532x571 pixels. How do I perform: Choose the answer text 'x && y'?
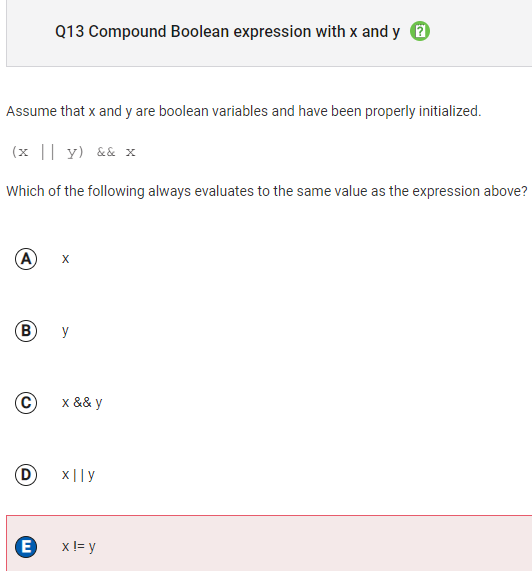82,403
